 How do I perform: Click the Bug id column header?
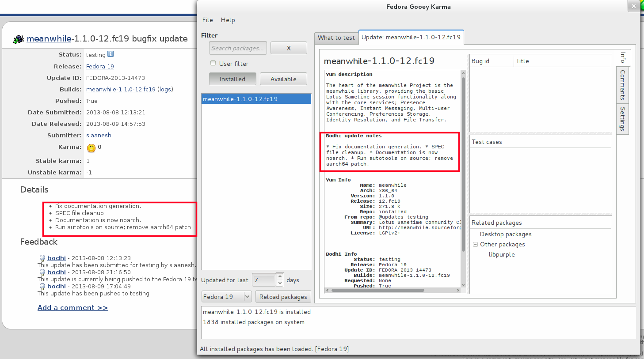(492, 61)
